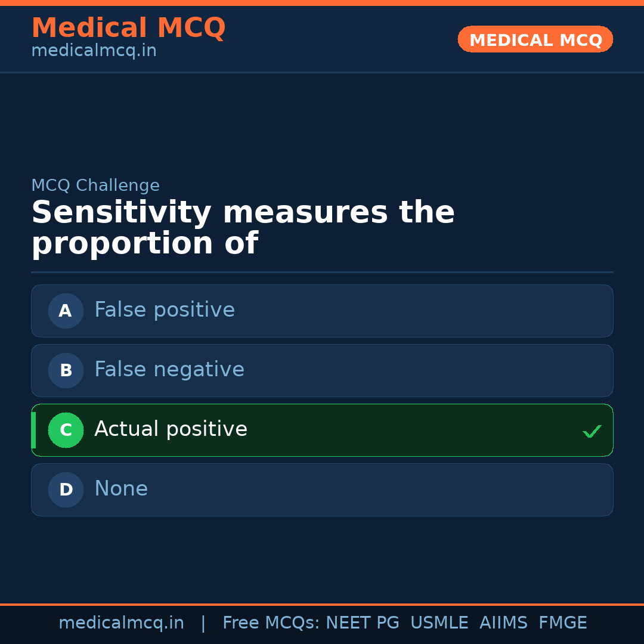Viewport: 644px width, 644px height.
Task: Click the "MCQ Challenge" label
Action: [x=95, y=185]
